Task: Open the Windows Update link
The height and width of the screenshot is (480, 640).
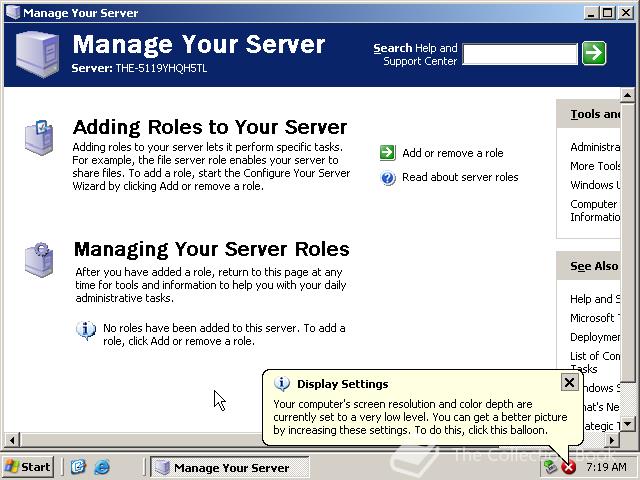Action: pos(595,185)
